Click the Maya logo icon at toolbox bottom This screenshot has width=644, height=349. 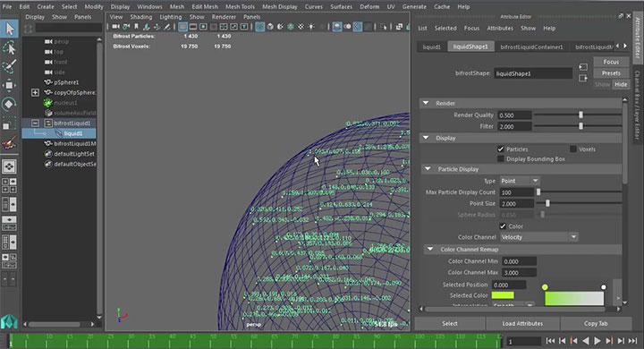point(9,322)
